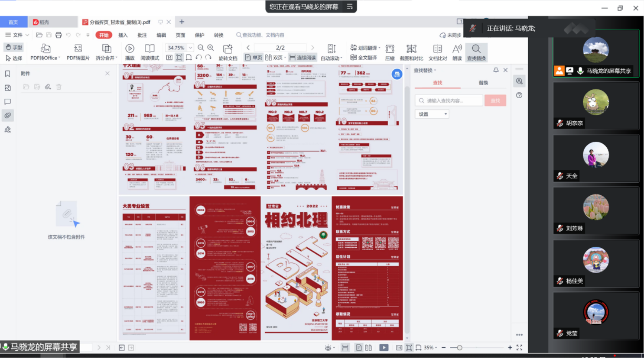Click the zoom out magnifier icon

coord(201,47)
